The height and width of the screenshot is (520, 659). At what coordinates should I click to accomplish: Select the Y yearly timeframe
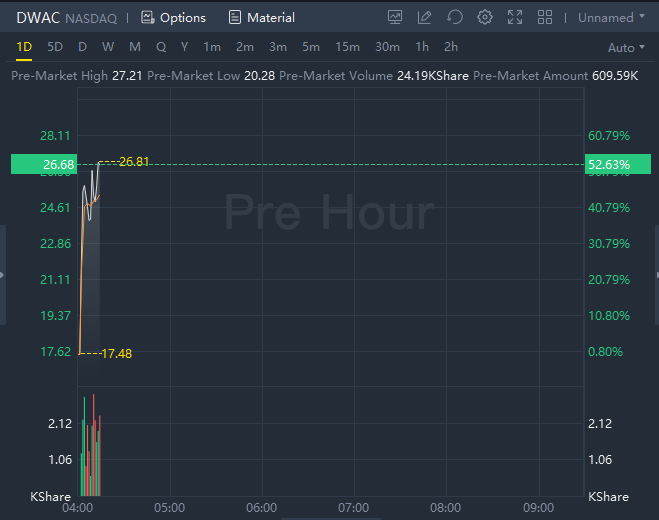(184, 47)
